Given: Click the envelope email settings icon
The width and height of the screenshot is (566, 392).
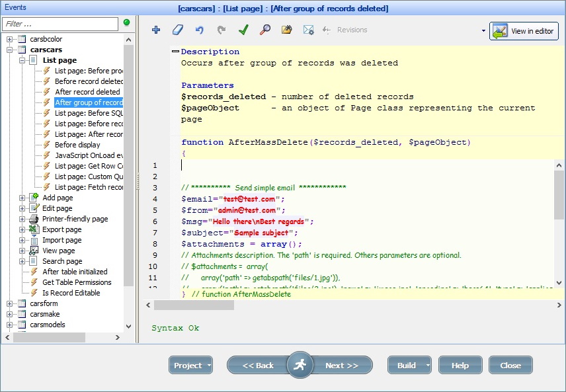Looking at the screenshot, I should [308, 30].
